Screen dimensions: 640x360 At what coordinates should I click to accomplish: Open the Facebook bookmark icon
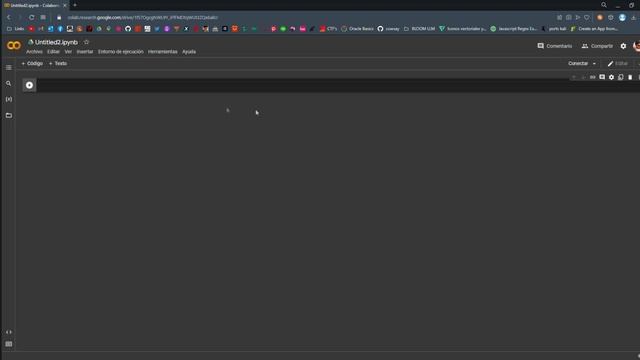tap(60, 29)
